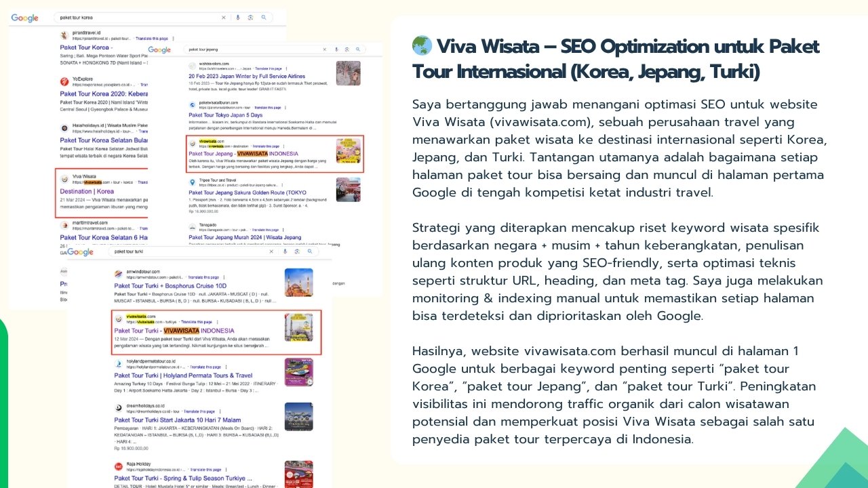The height and width of the screenshot is (488, 868).
Task: Click the Google logo in the Korea search window
Action: (24, 18)
